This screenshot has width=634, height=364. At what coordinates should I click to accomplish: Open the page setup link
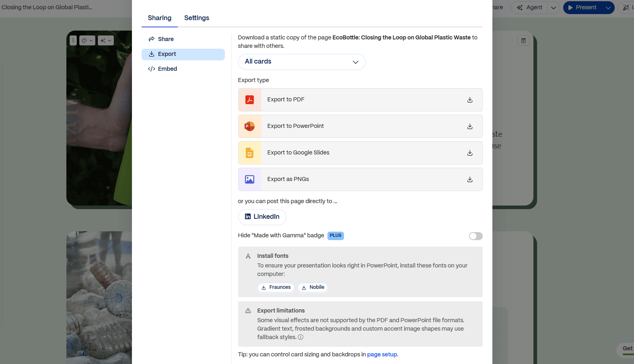point(382,354)
